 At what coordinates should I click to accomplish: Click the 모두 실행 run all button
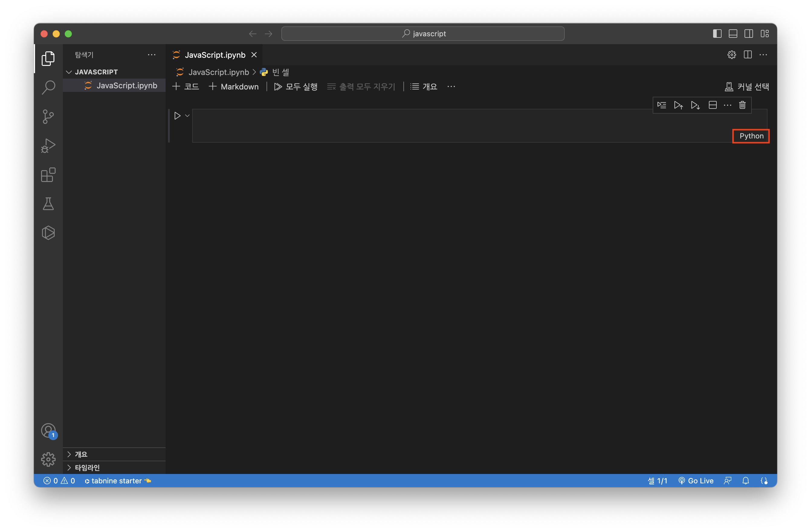click(296, 86)
